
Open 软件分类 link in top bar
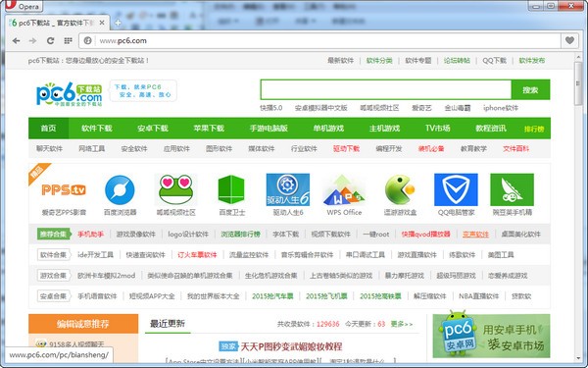pyautogui.click(x=379, y=61)
